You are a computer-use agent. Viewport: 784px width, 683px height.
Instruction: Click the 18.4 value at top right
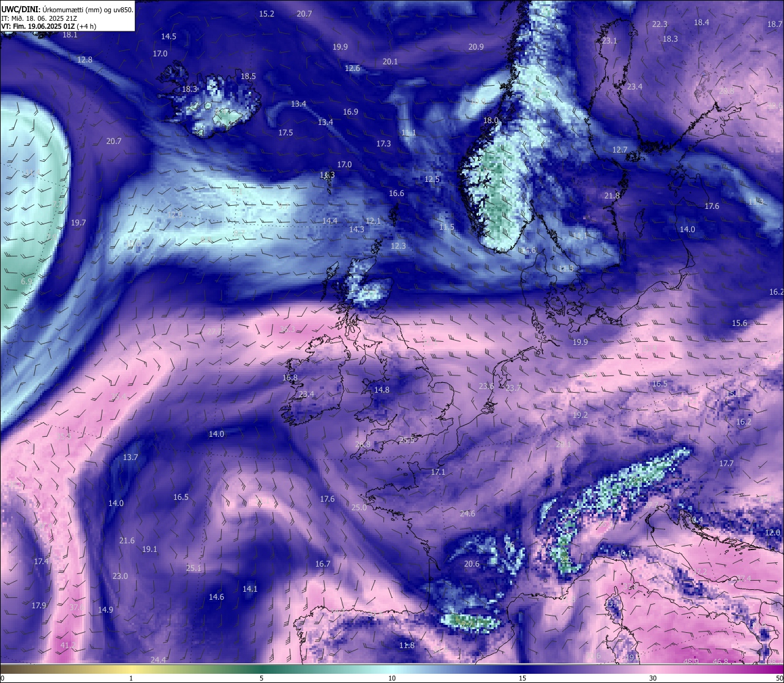pyautogui.click(x=701, y=22)
